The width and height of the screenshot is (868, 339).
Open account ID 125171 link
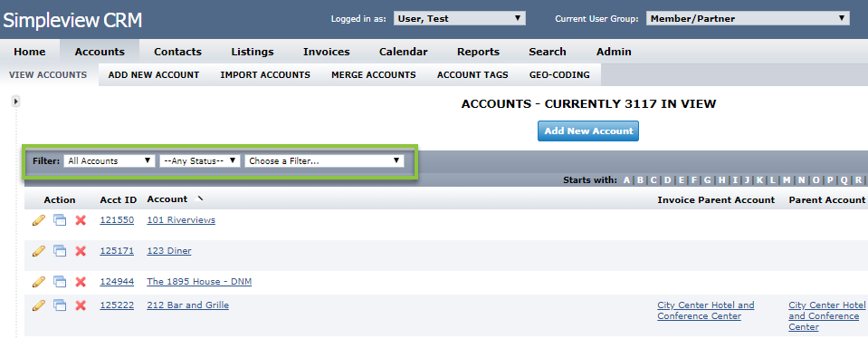point(117,251)
